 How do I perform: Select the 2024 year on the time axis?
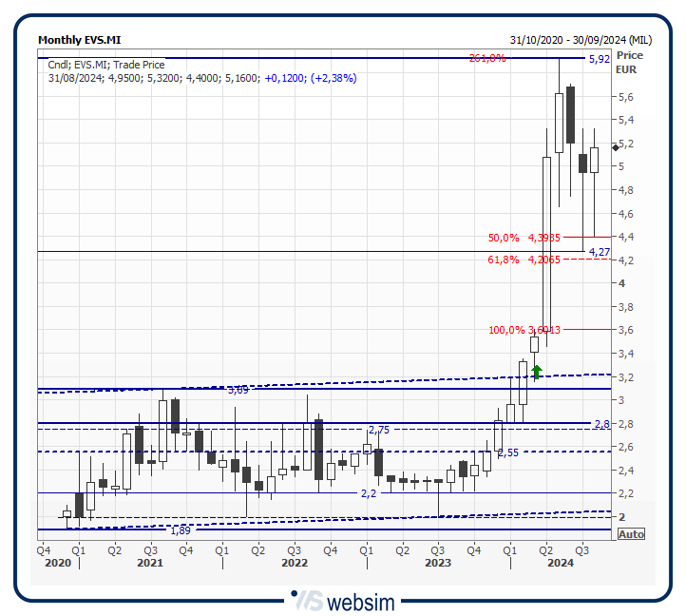pyautogui.click(x=560, y=564)
